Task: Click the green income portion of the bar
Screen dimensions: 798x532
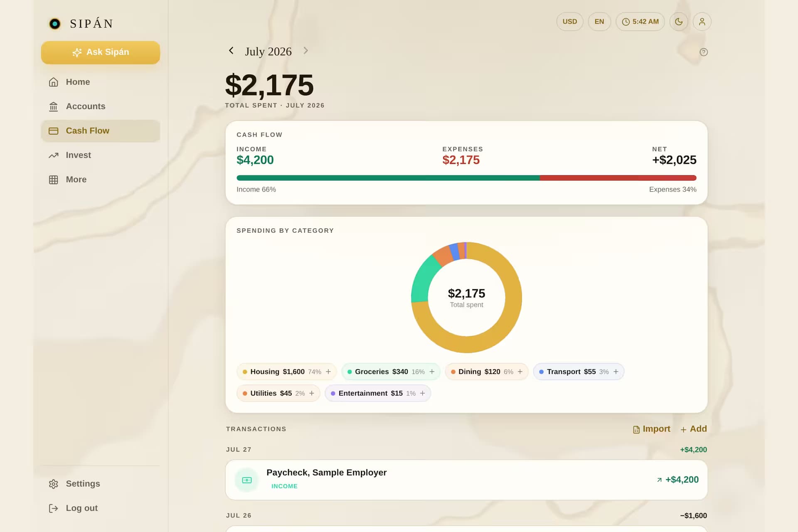Action: pyautogui.click(x=388, y=178)
